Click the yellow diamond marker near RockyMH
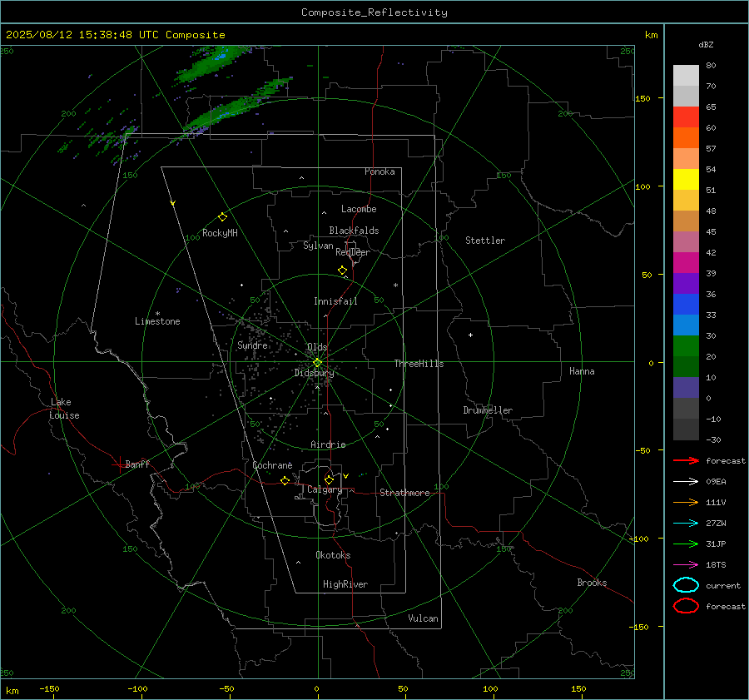This screenshot has height=700, width=749. tap(222, 217)
